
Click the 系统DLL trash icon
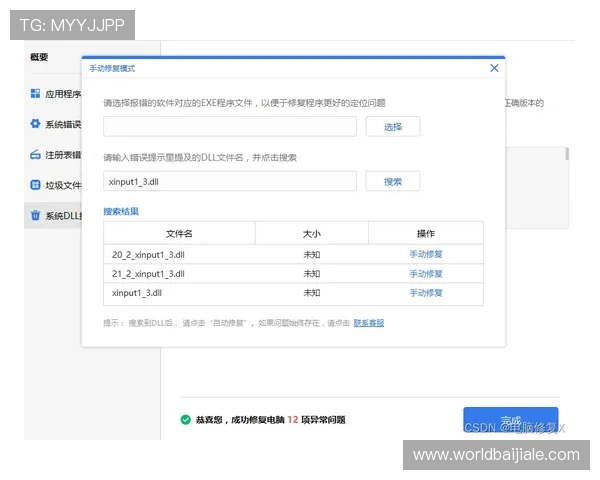(x=35, y=216)
